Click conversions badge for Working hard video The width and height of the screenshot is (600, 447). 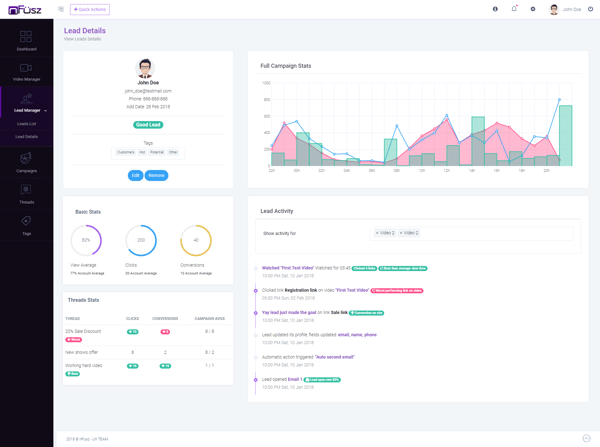pos(165,366)
